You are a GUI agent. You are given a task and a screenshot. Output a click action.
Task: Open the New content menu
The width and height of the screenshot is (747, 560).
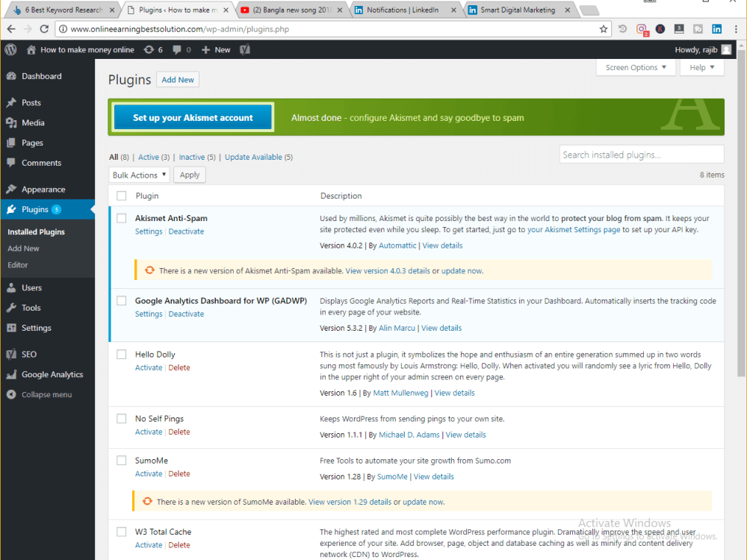point(216,49)
